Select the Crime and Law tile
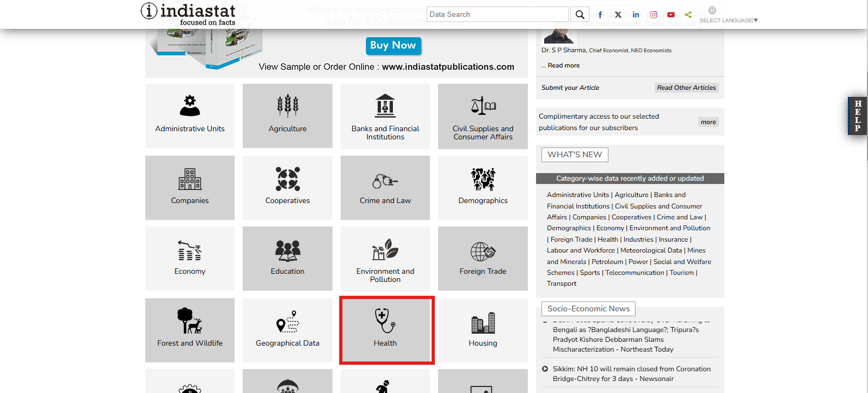 tap(385, 187)
